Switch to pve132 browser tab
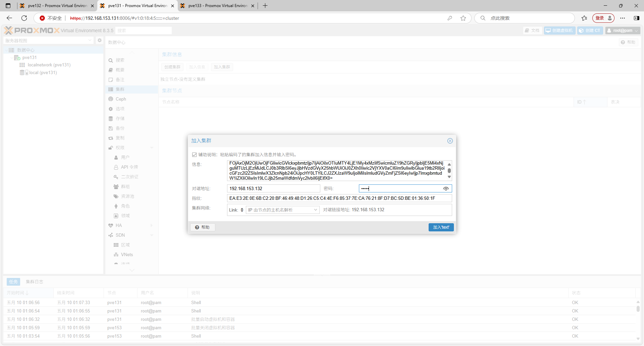The image size is (644, 346). tap(57, 6)
